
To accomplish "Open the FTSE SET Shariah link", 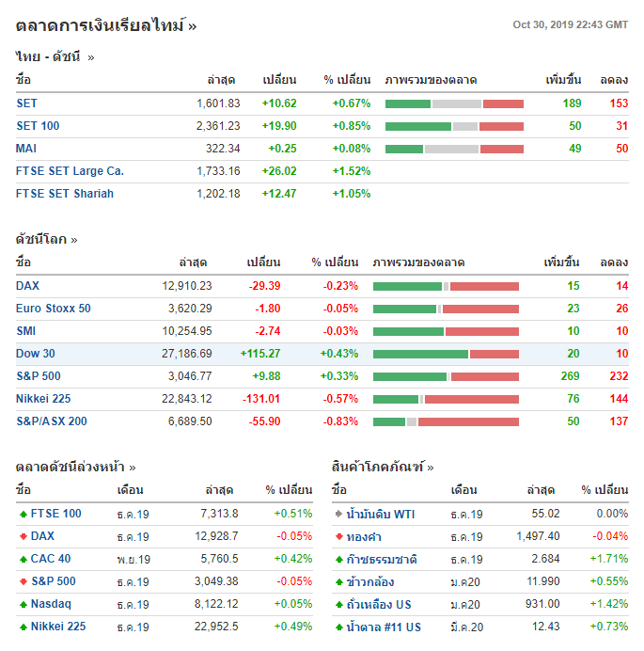I will point(65,194).
